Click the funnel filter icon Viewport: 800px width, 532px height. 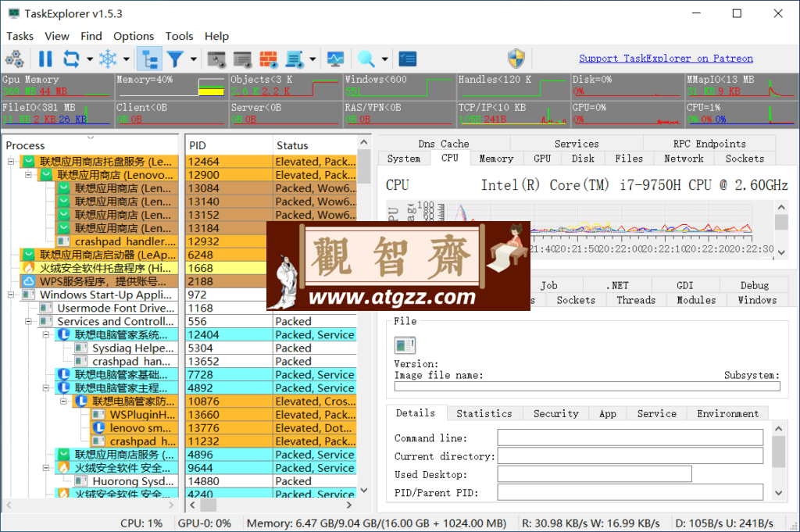pyautogui.click(x=175, y=59)
